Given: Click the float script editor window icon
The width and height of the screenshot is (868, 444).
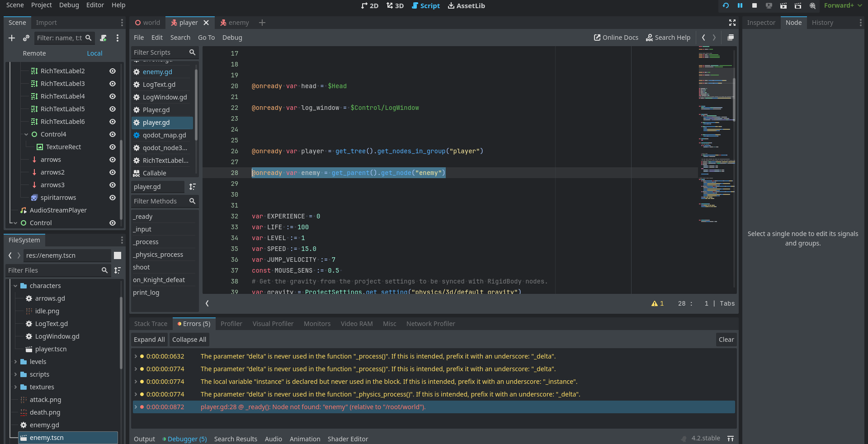Looking at the screenshot, I should 731,38.
